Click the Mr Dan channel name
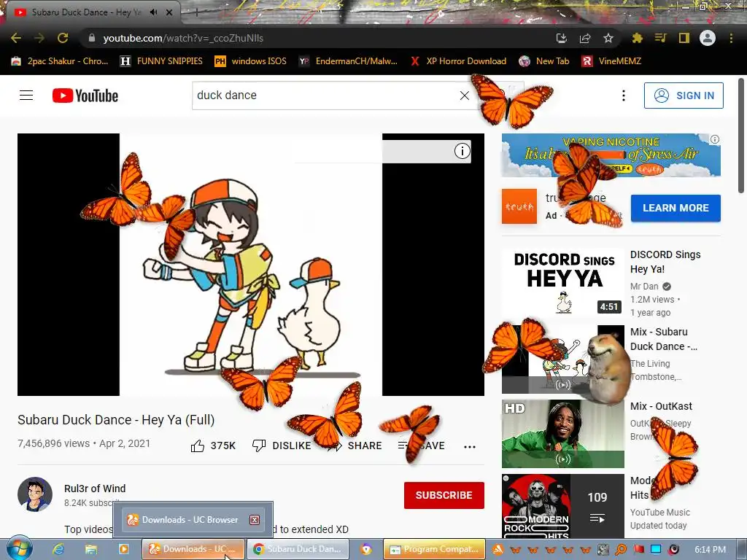Viewport: 747px width, 560px height. (x=644, y=286)
